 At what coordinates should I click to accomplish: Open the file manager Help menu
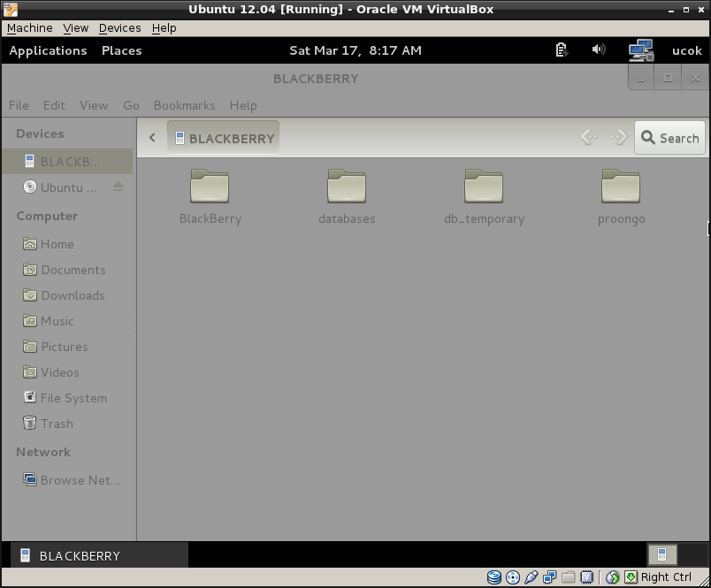[x=243, y=105]
